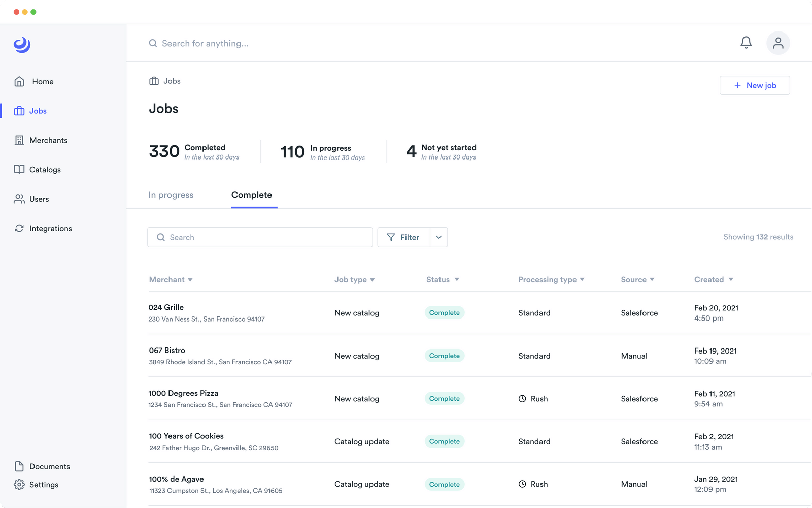Screen dimensions: 812x508
Task: Open Catalogs via book icon
Action: [x=19, y=170]
